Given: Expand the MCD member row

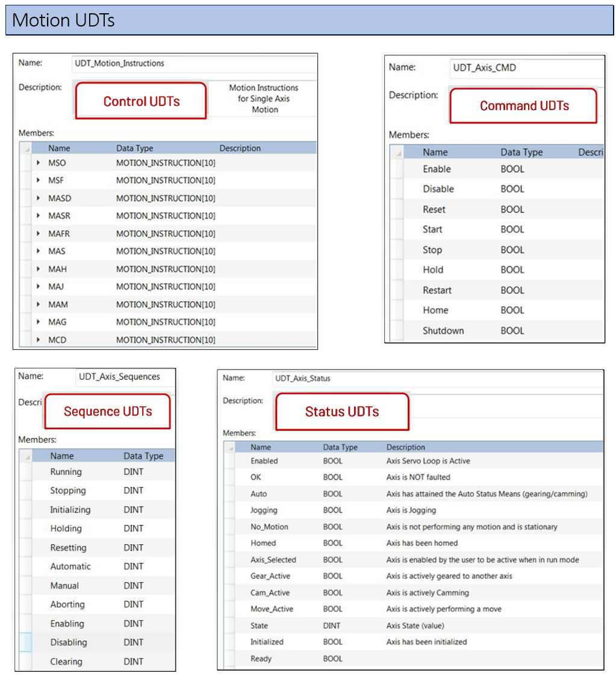Looking at the screenshot, I should (x=38, y=340).
